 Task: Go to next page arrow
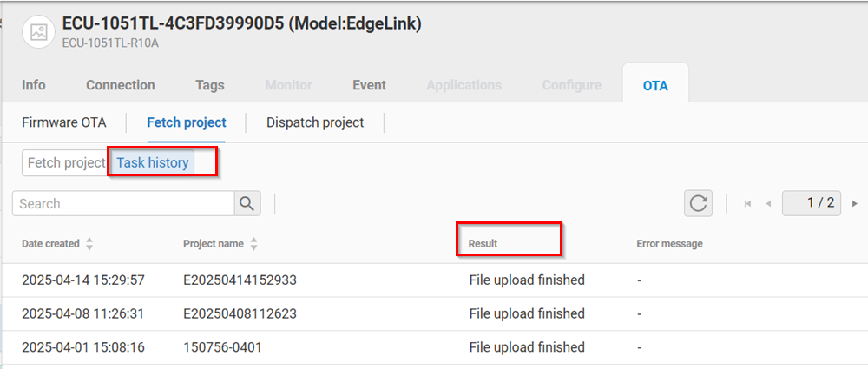855,203
